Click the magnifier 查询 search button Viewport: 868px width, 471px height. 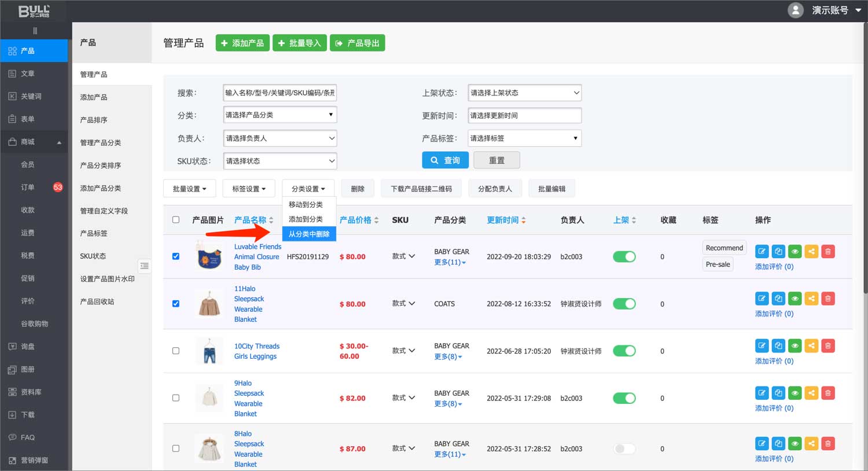tap(445, 160)
